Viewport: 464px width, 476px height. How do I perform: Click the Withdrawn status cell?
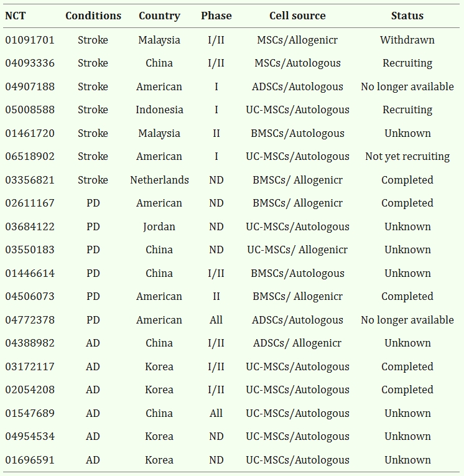(x=407, y=40)
